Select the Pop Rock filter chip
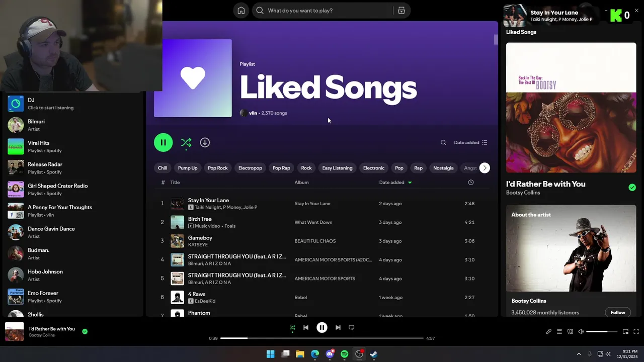The height and width of the screenshot is (362, 644). click(x=218, y=168)
